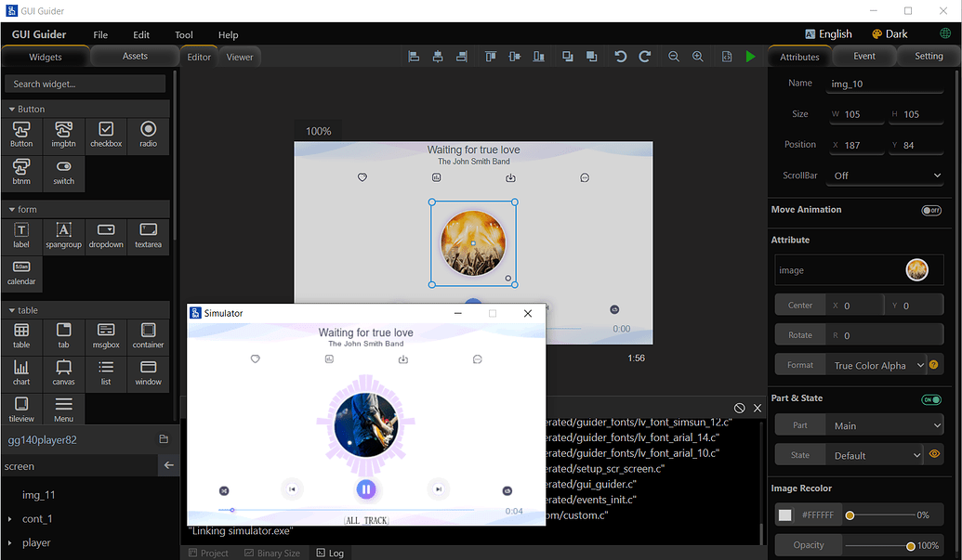Add a calendar widget from the form section
This screenshot has width=962, height=560.
click(x=20, y=273)
